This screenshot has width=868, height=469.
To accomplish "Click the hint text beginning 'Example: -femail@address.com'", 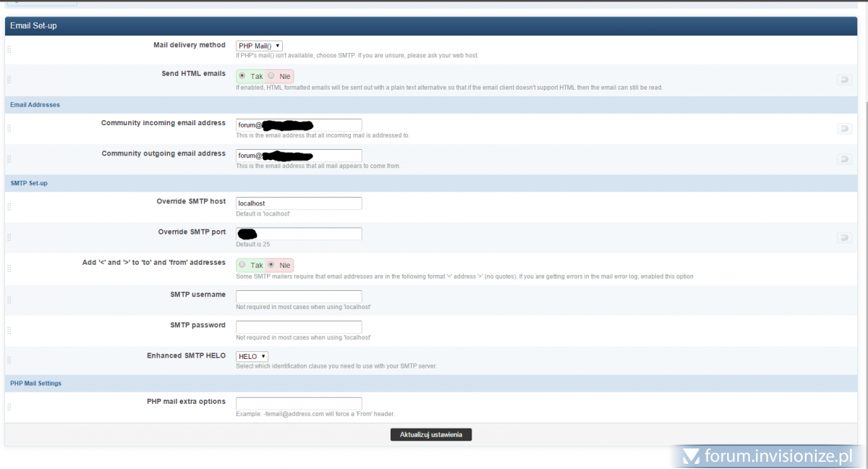I will point(314,414).
